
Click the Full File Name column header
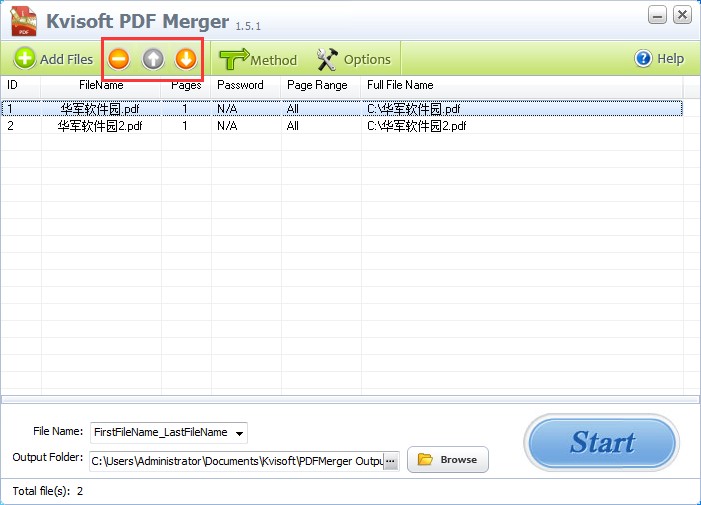[522, 85]
